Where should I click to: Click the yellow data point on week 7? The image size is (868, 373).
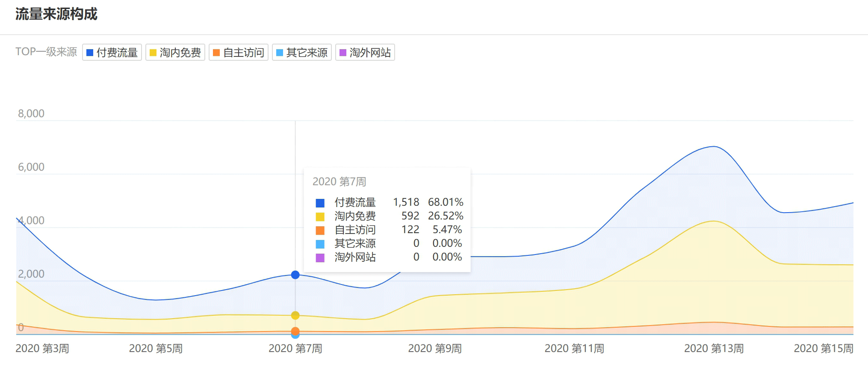[x=295, y=315]
